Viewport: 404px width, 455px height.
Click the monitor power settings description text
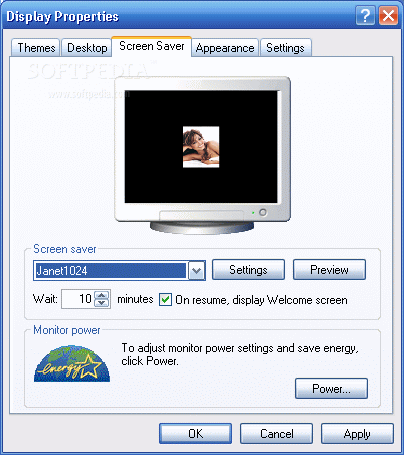tap(240, 354)
